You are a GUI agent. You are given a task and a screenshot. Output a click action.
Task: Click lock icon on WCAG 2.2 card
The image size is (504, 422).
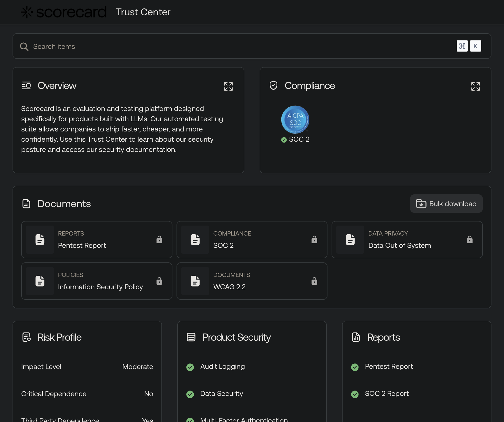[x=314, y=281]
